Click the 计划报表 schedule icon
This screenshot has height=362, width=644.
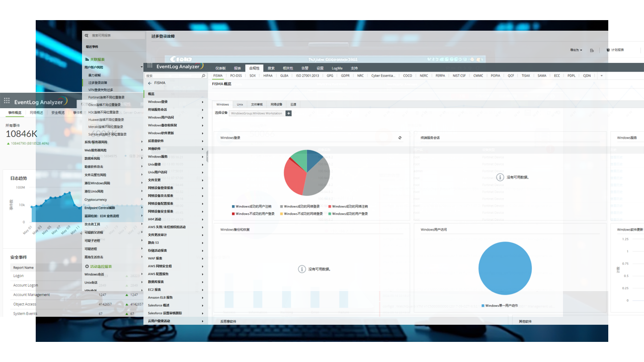[x=608, y=50]
